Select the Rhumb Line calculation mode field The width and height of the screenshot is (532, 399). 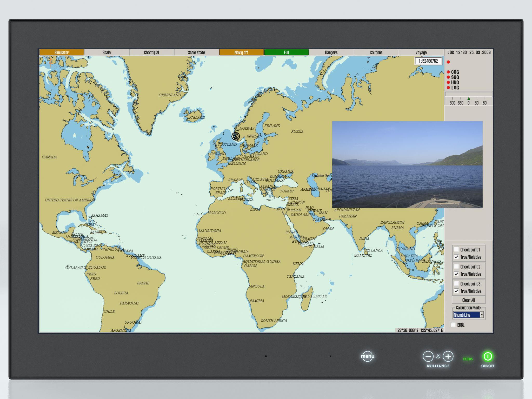coord(467,315)
